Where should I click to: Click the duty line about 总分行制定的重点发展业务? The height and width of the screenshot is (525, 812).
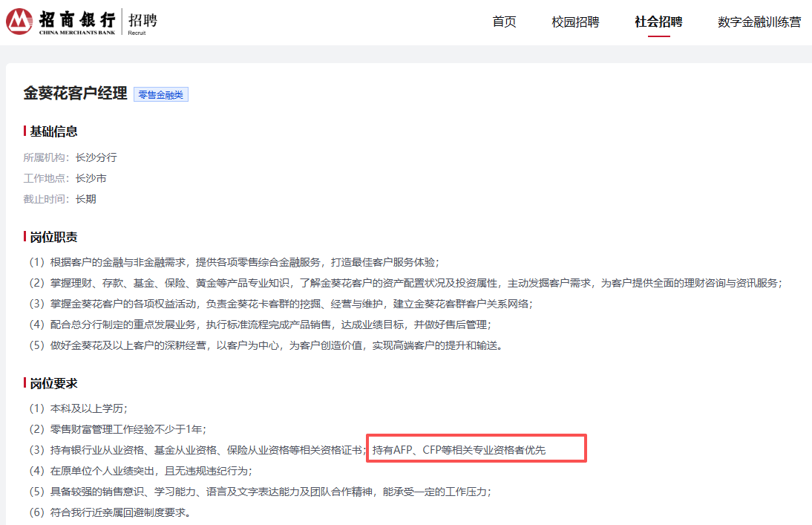point(259,325)
